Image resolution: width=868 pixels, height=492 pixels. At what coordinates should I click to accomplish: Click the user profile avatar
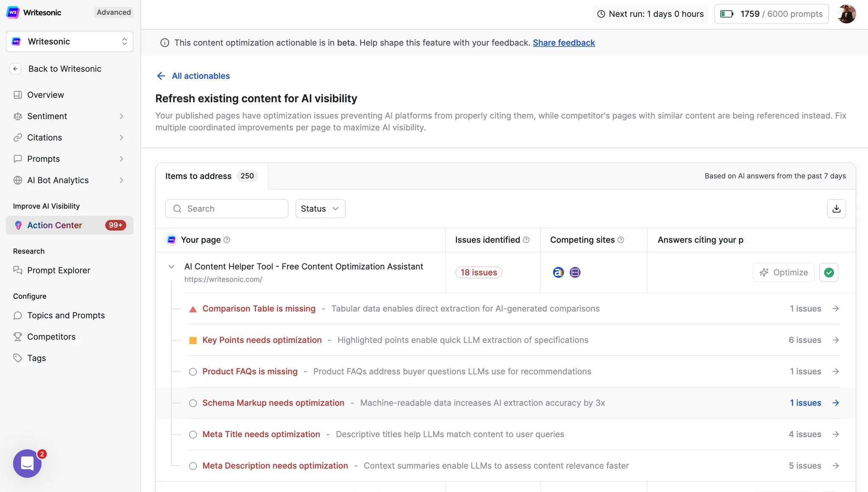pyautogui.click(x=846, y=14)
